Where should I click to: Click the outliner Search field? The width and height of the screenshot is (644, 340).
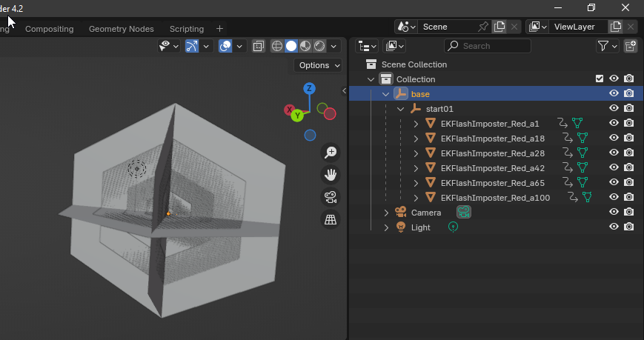point(493,46)
